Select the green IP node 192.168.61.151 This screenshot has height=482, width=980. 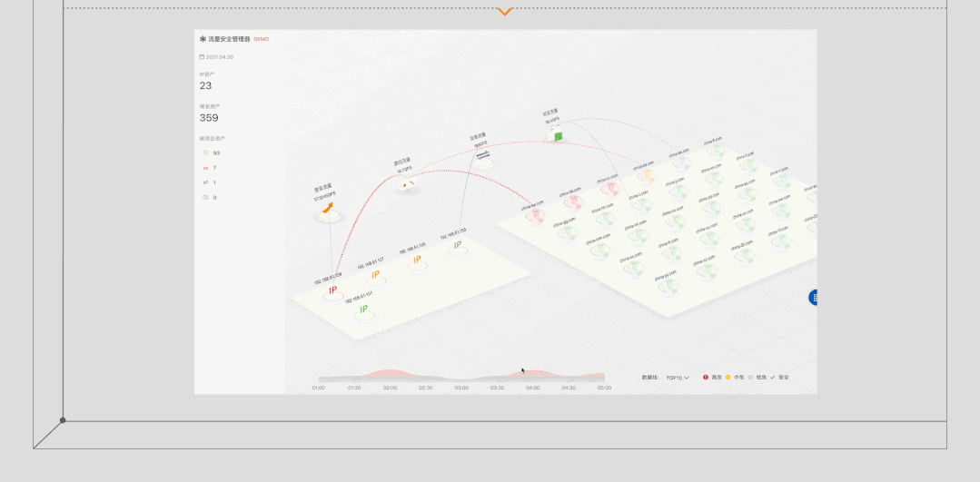364,310
